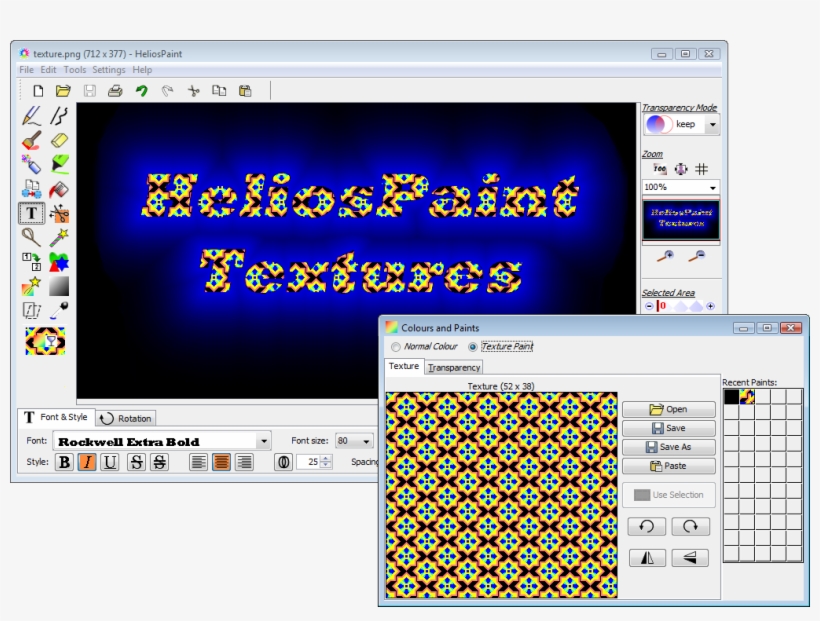
Task: Select the Paintbrush tool
Action: click(29, 140)
